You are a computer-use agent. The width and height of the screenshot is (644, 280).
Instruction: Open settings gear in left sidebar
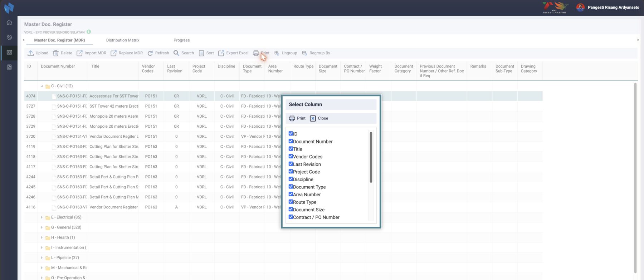(x=9, y=37)
